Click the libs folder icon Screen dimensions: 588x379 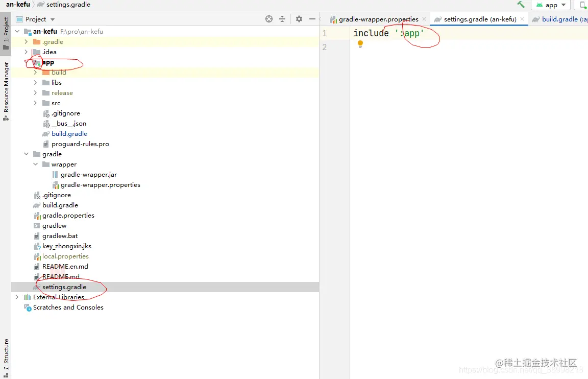coord(46,83)
